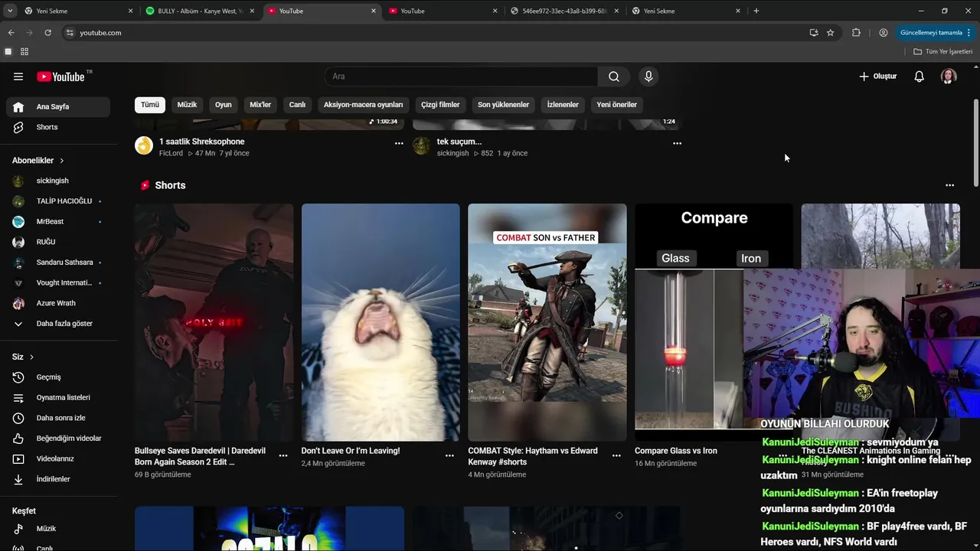Viewport: 980px width, 551px height.
Task: Click the search magnifier button
Action: [614, 77]
